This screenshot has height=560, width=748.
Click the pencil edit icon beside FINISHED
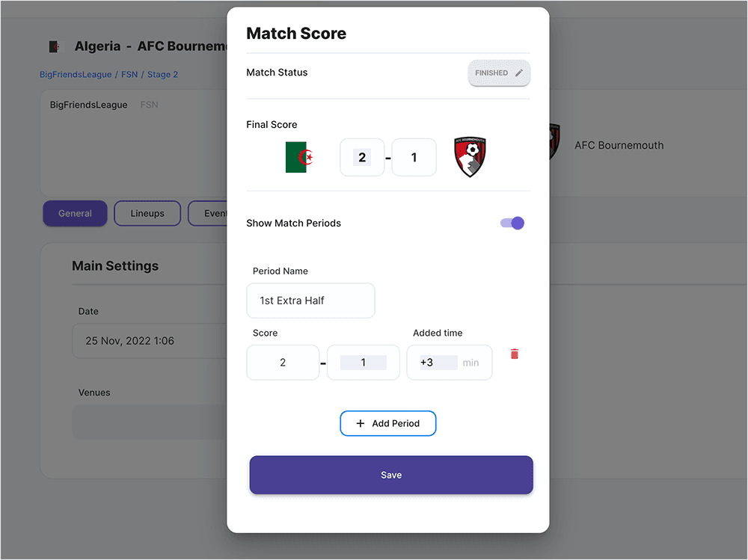(x=519, y=73)
